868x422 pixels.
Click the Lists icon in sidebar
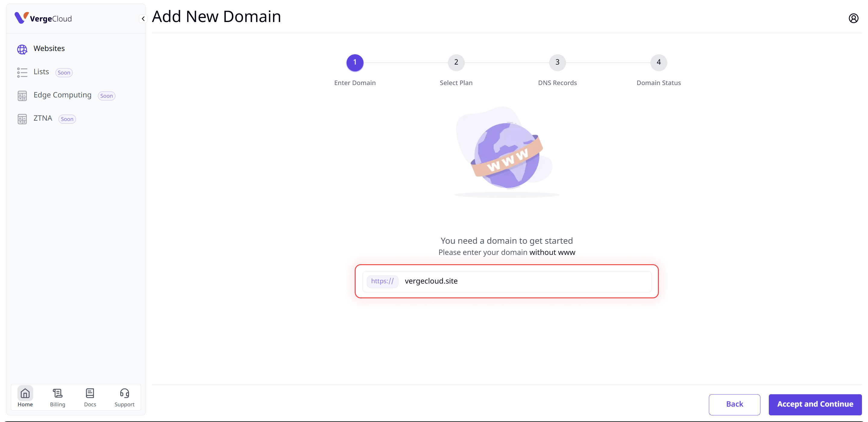tap(22, 71)
